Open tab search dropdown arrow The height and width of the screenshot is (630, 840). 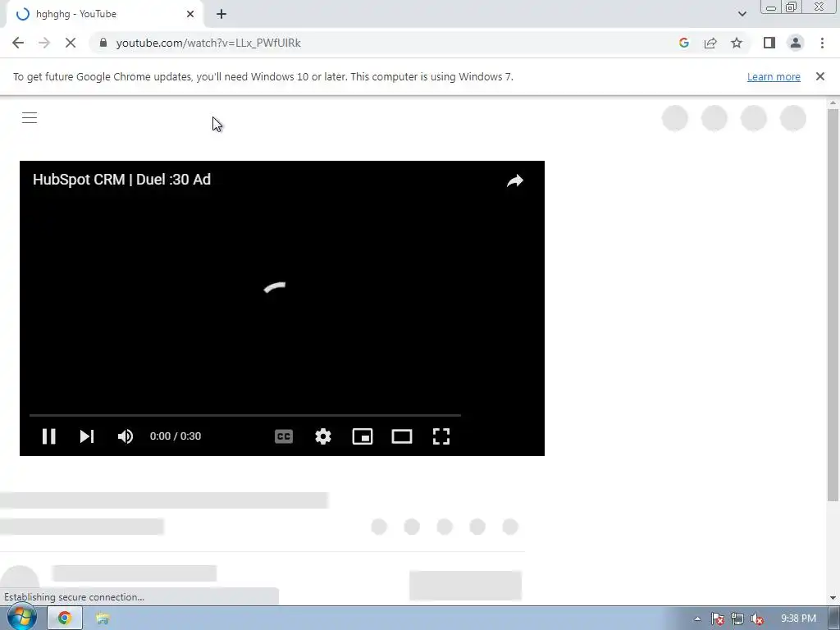pyautogui.click(x=742, y=14)
